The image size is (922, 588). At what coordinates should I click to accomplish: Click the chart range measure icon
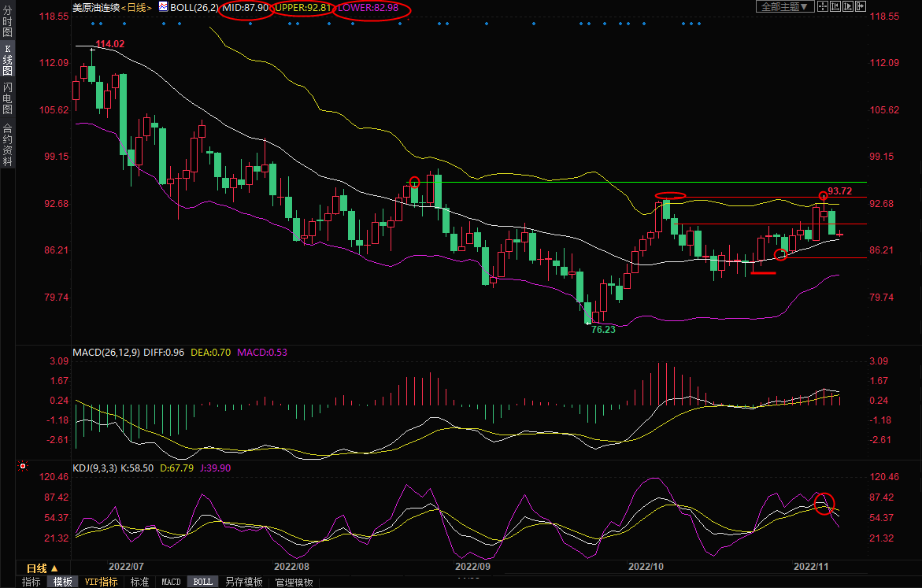pos(835,7)
